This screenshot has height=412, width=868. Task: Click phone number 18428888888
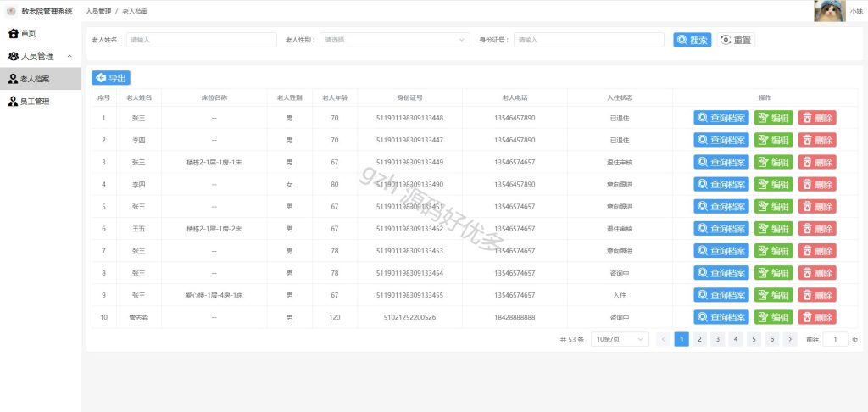pyautogui.click(x=515, y=318)
